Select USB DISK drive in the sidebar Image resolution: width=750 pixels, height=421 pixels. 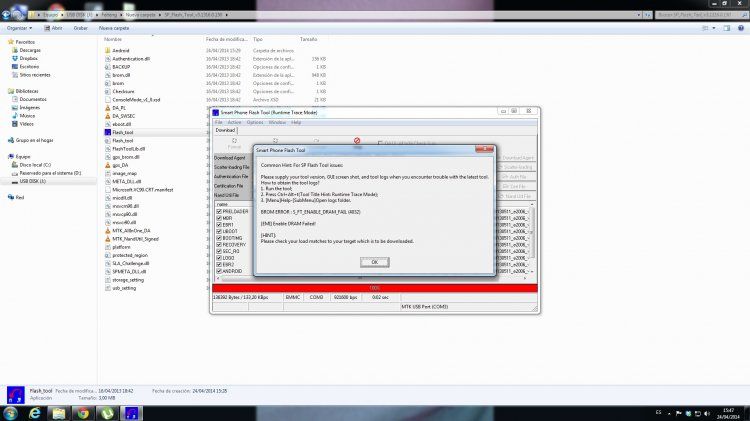(33, 181)
